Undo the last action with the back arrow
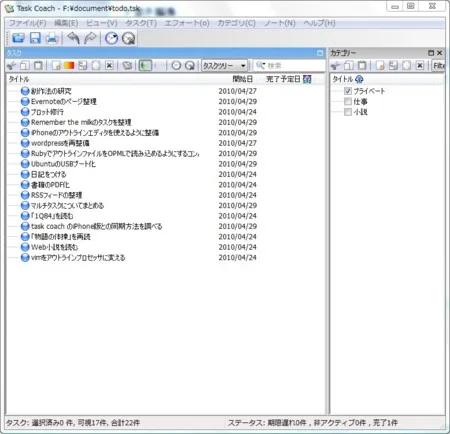This screenshot has width=450, height=434. point(73,38)
